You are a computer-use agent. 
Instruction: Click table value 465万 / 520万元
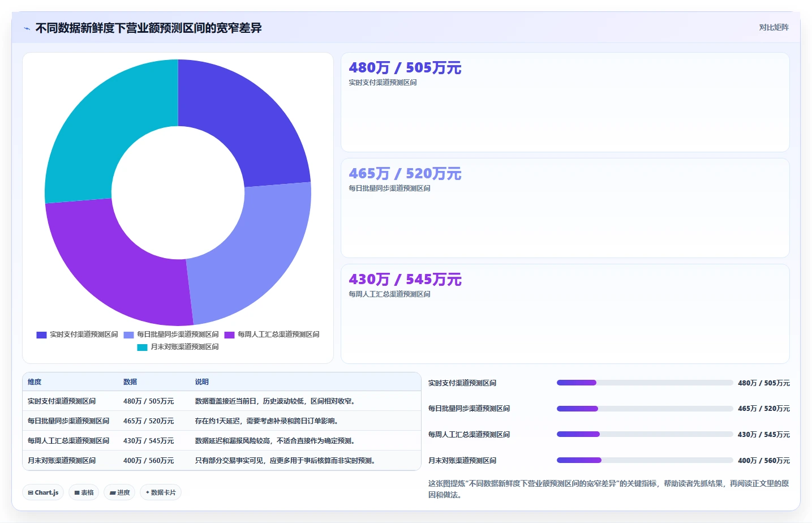149,421
